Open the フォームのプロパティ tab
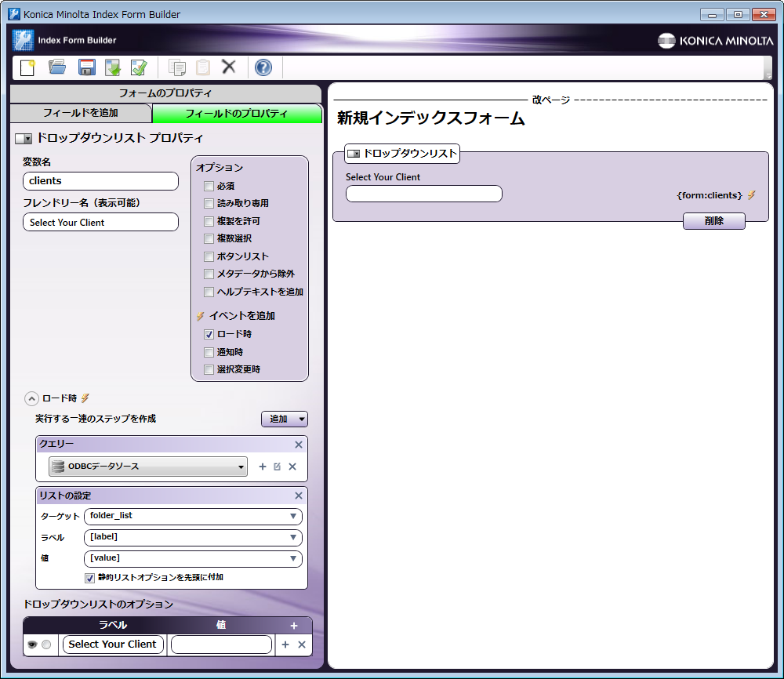Viewport: 784px width, 679px height. point(165,93)
